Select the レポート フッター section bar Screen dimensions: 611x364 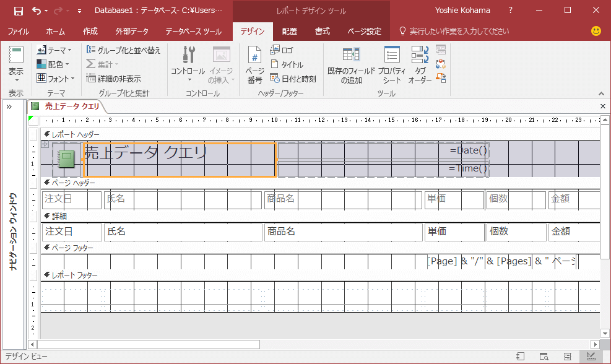[x=320, y=275]
